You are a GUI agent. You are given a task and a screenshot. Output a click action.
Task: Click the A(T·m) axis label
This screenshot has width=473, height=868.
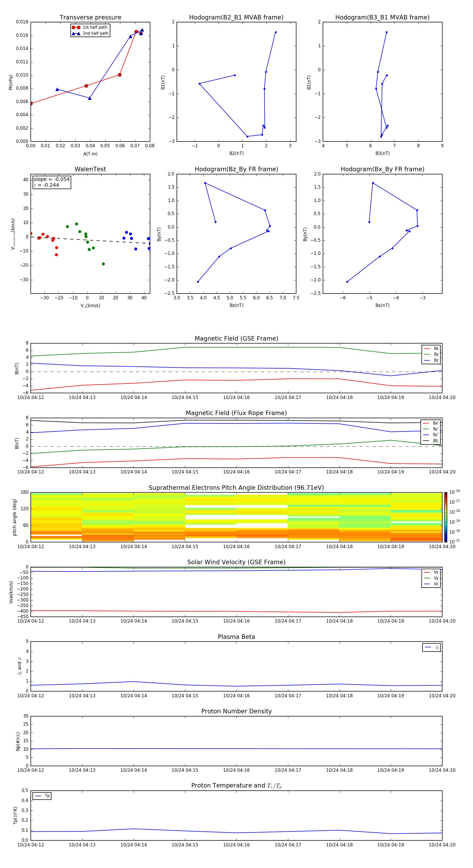(x=90, y=154)
